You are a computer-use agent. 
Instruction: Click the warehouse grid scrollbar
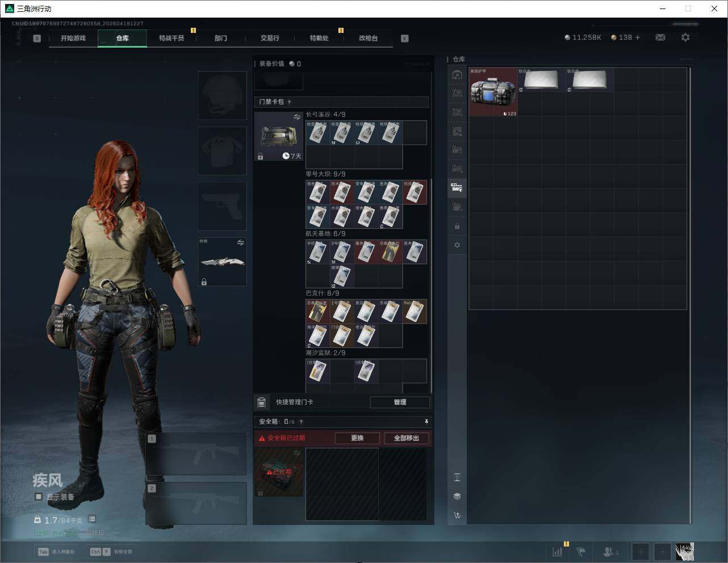tap(690, 295)
